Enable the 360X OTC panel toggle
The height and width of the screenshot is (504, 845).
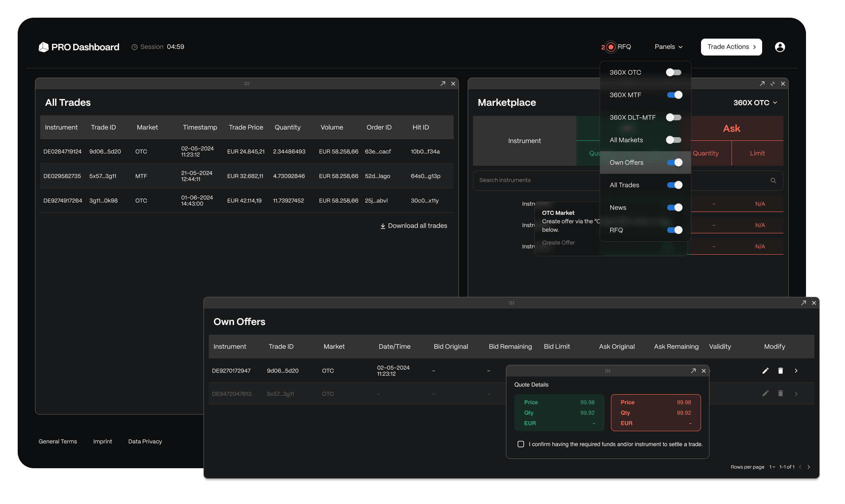(x=674, y=72)
